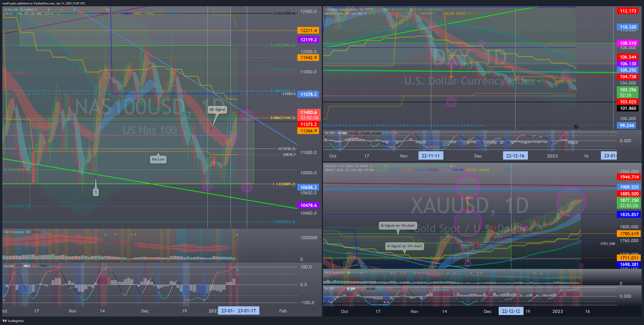Click the 11366.9 orange price label
This screenshot has width=644, height=325.
click(308, 131)
